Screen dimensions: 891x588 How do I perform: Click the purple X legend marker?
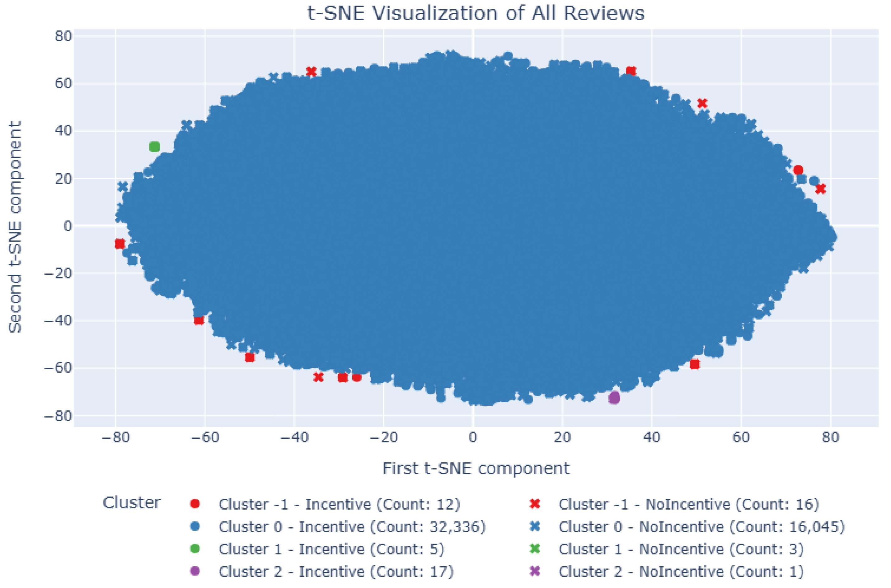535,571
